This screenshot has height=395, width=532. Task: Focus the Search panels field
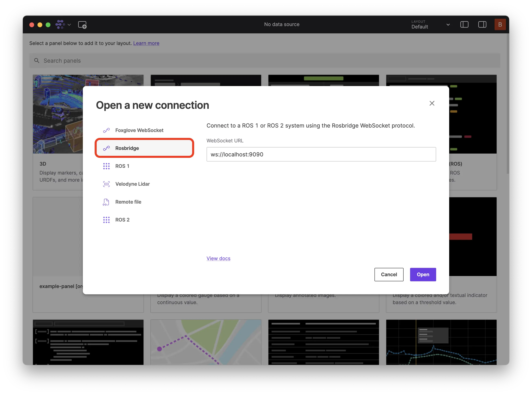point(265,60)
